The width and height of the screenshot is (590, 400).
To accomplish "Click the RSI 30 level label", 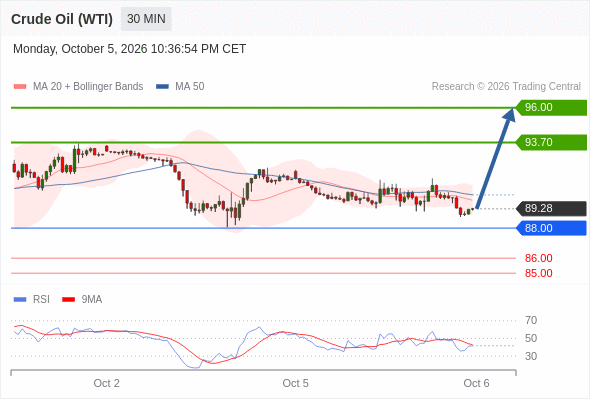I will pyautogui.click(x=531, y=356).
